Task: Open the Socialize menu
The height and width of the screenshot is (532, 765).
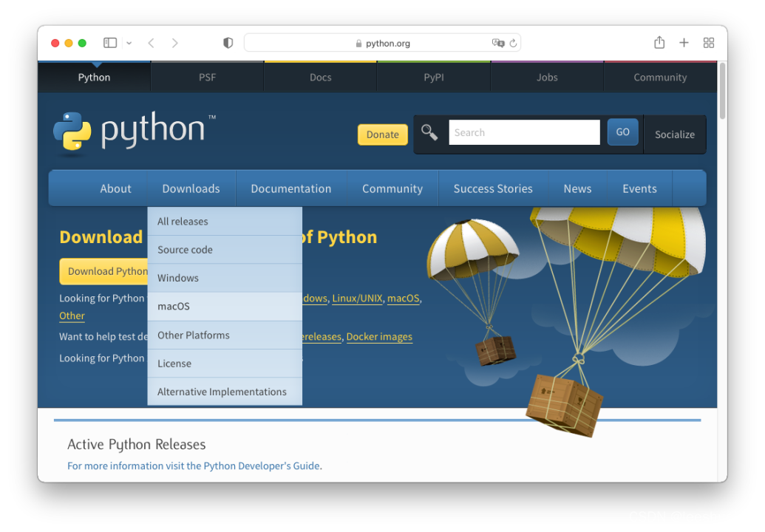Action: 675,134
